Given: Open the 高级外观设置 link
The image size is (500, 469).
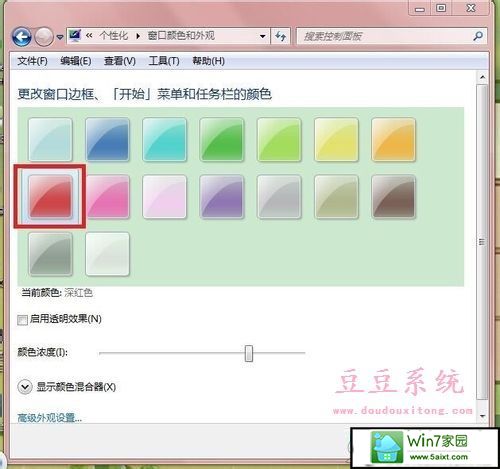Looking at the screenshot, I should click(49, 418).
